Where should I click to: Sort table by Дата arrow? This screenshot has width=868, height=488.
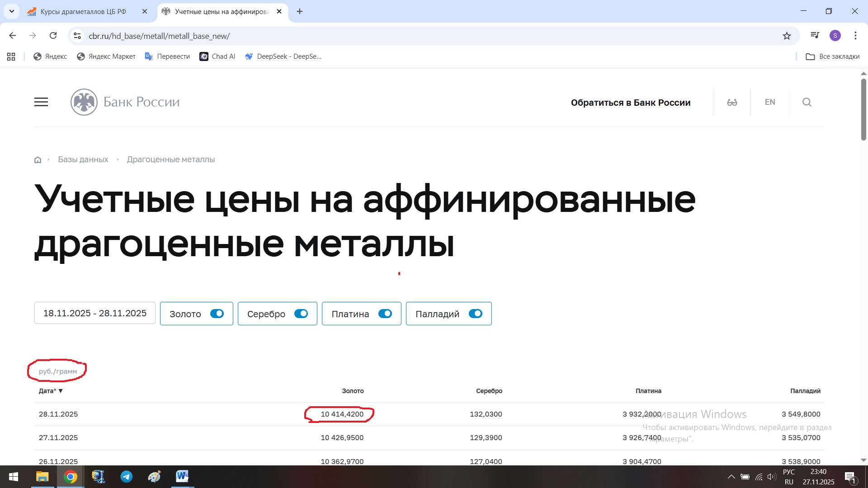click(61, 391)
